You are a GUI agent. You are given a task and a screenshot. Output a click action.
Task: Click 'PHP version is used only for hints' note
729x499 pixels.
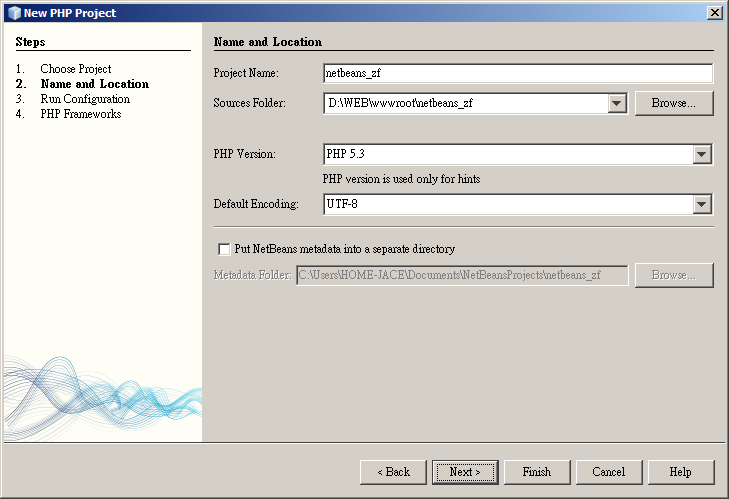[401, 179]
